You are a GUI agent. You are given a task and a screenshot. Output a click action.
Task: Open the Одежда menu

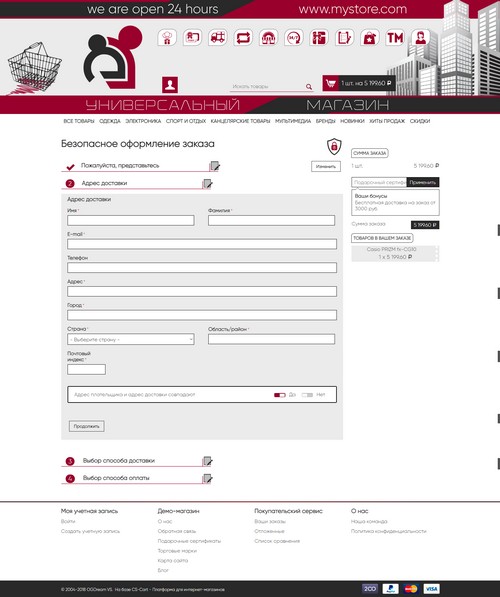110,121
